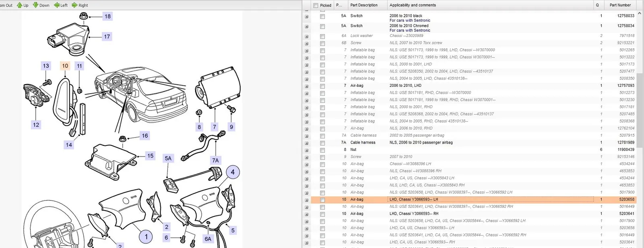The height and width of the screenshot is (248, 644).
Task: Sort by Applicability and comments column header
Action: [490, 5]
